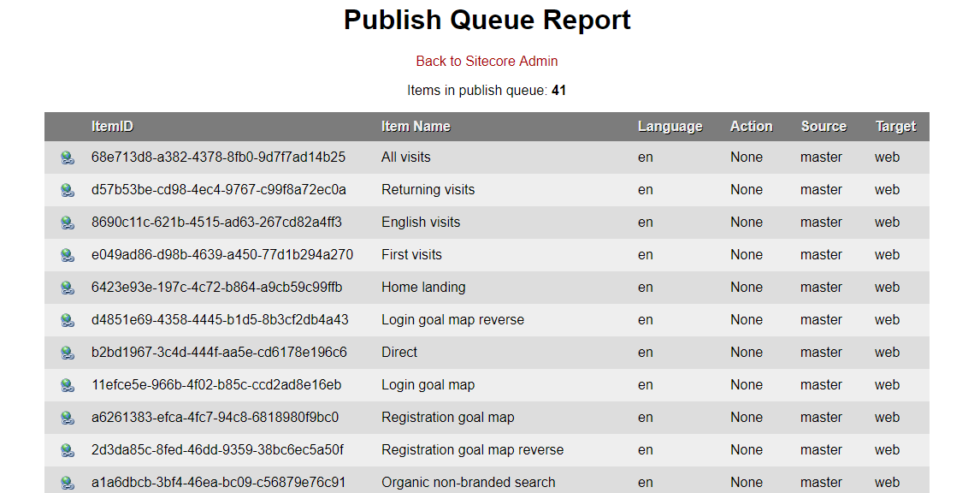Click the Action column header
The width and height of the screenshot is (980, 493).
click(752, 127)
